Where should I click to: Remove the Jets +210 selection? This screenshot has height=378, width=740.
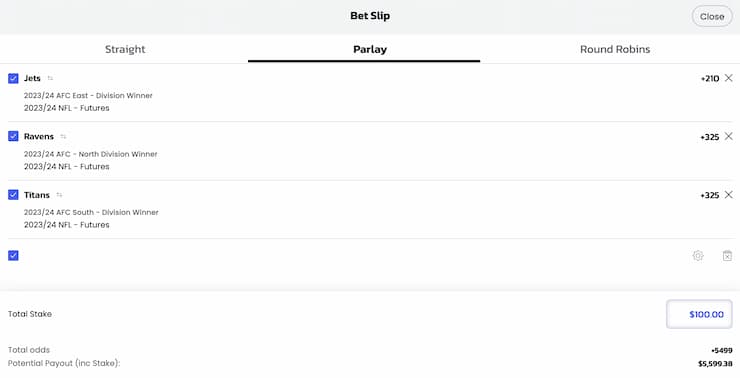729,78
